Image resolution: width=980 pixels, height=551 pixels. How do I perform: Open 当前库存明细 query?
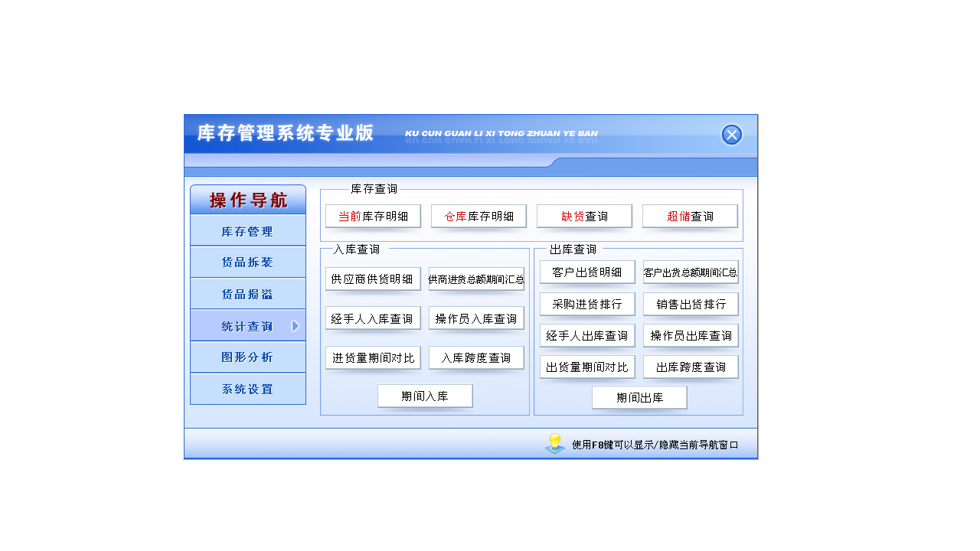[x=373, y=216]
